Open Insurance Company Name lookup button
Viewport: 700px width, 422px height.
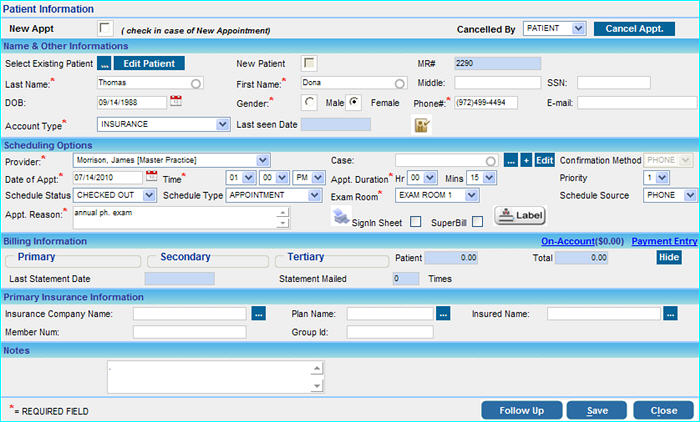[259, 313]
